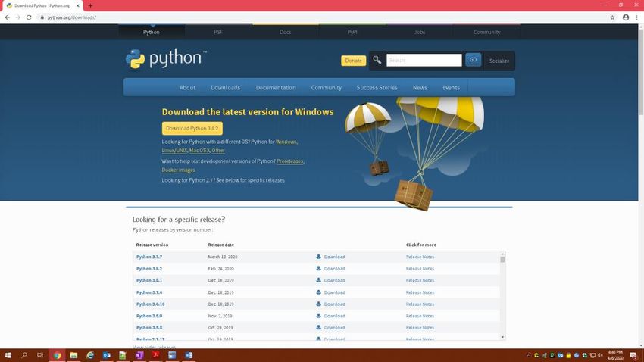The height and width of the screenshot is (362, 644).
Task: Open Task View from the taskbar
Action: tap(40, 355)
